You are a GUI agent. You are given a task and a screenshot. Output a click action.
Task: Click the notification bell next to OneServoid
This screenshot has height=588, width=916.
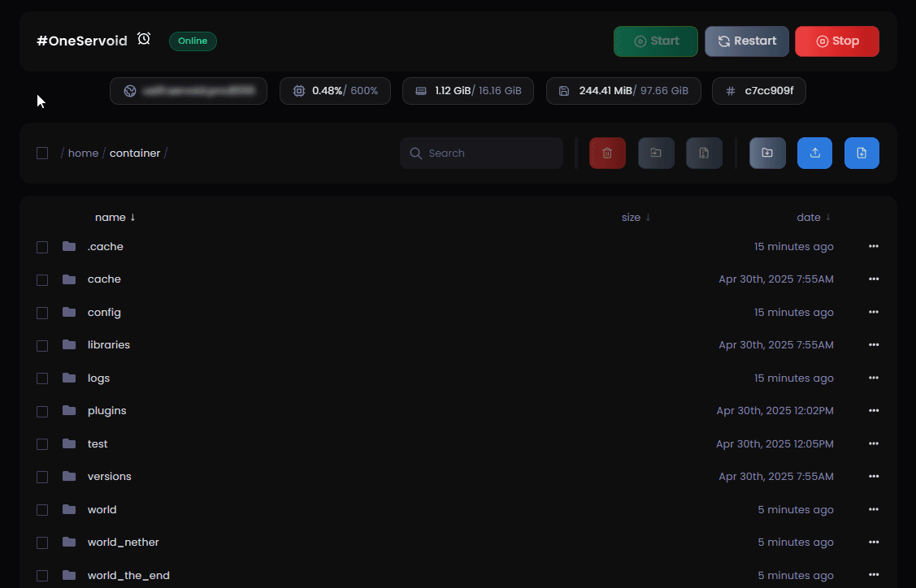click(144, 37)
